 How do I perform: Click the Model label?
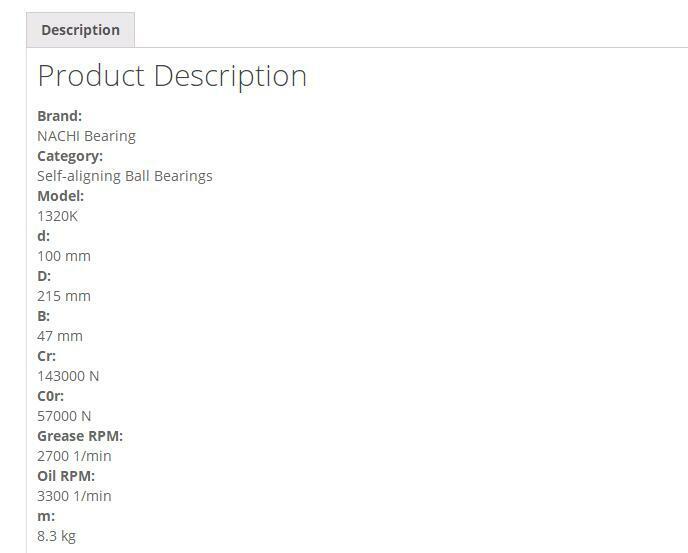(60, 196)
